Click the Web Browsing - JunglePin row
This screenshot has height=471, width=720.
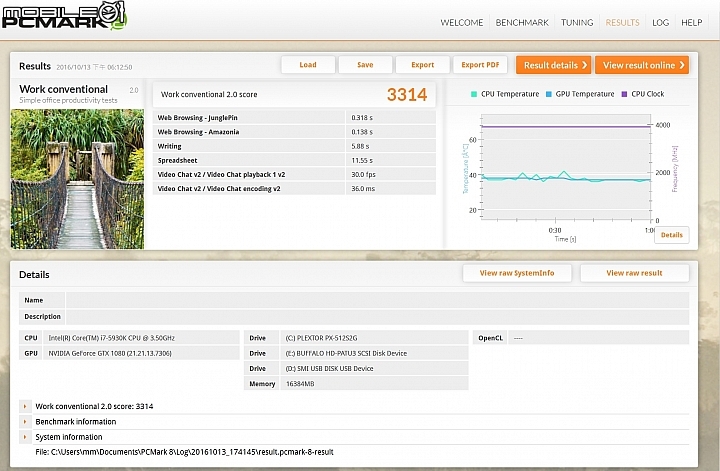294,118
